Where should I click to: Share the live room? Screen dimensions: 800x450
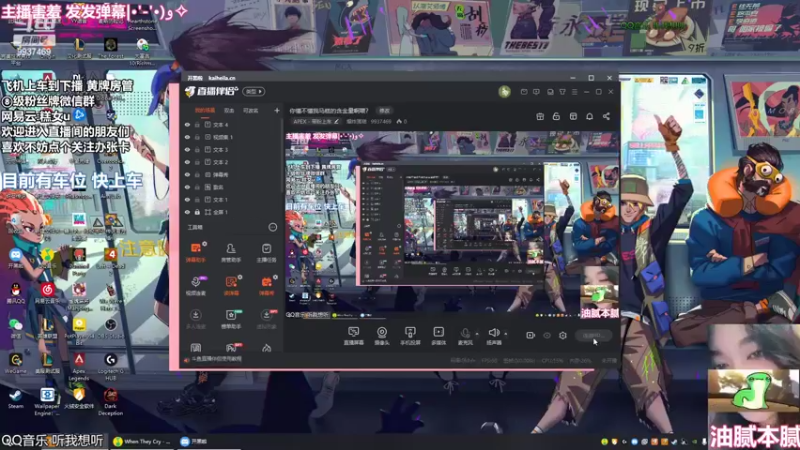[606, 116]
